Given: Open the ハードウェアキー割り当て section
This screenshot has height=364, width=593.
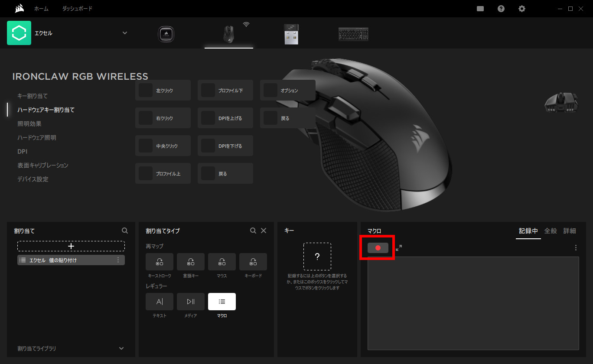Looking at the screenshot, I should pyautogui.click(x=46, y=110).
